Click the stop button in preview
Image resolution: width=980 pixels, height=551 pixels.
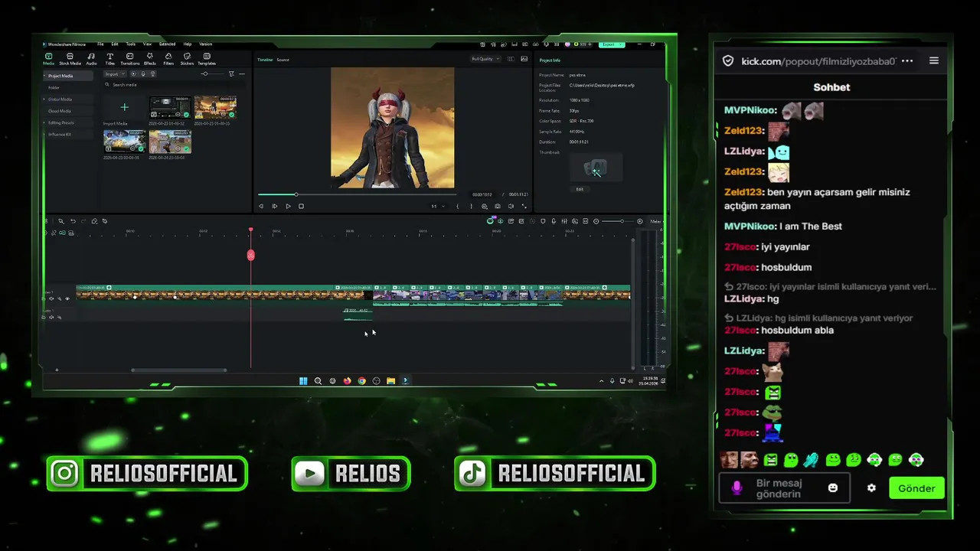point(301,206)
